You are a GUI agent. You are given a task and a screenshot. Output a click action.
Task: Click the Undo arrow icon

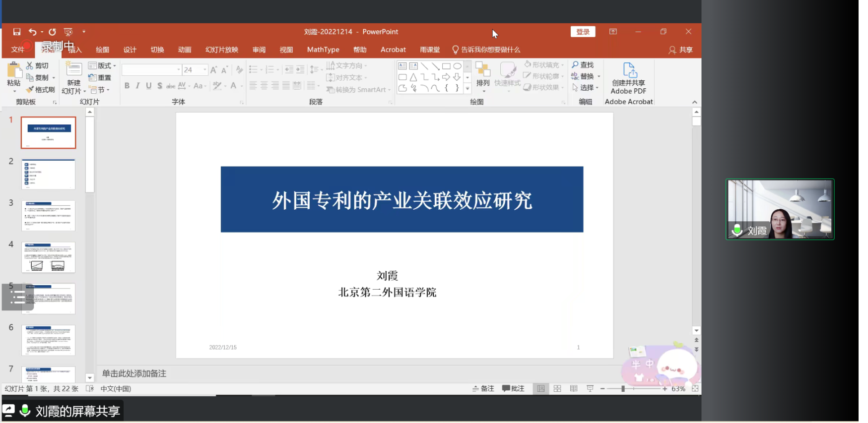click(32, 32)
